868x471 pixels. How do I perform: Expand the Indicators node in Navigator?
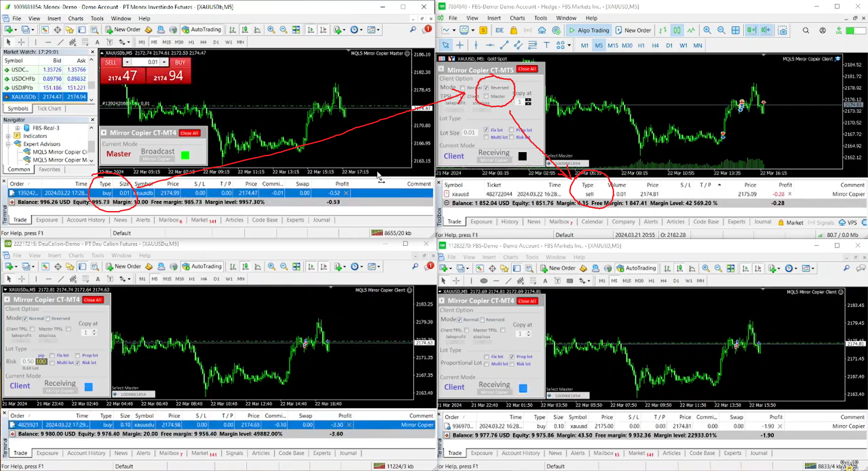click(x=8, y=136)
